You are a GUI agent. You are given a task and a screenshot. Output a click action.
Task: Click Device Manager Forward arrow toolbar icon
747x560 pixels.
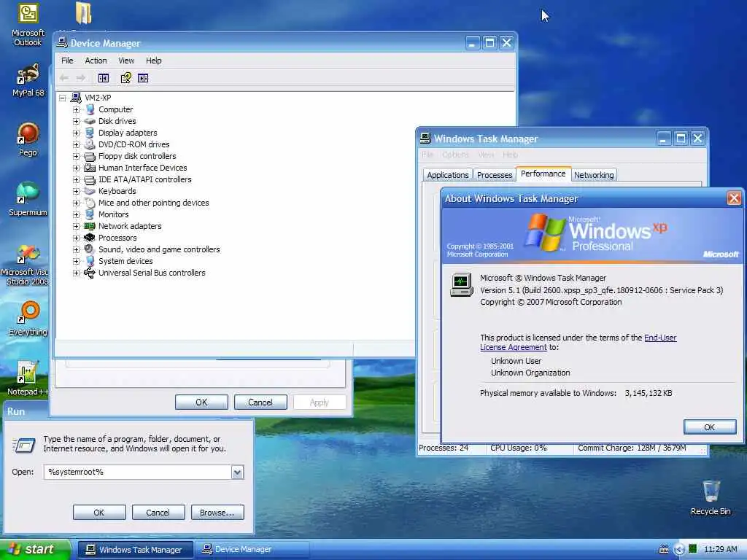point(81,78)
